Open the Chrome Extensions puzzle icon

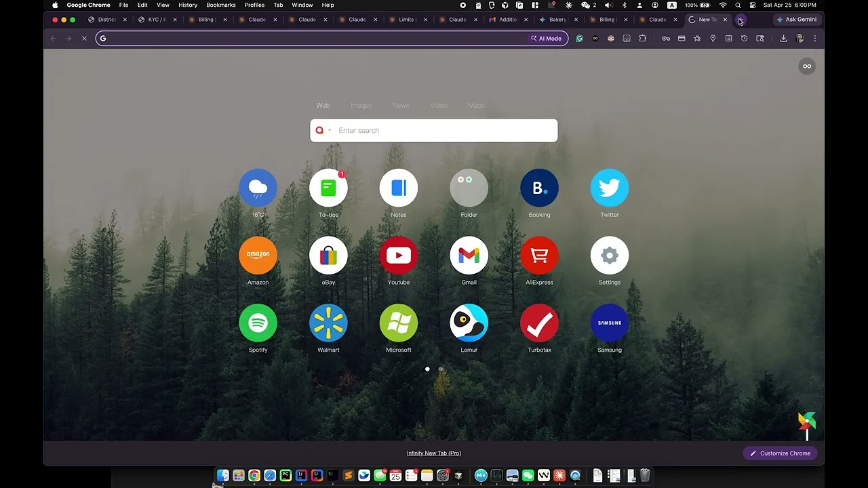pos(643,39)
